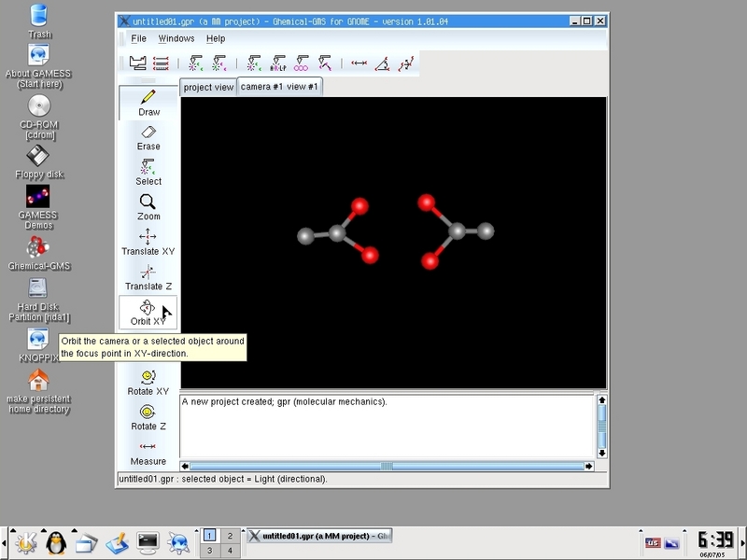Switch to camera #1 view #1 tab

pos(279,87)
